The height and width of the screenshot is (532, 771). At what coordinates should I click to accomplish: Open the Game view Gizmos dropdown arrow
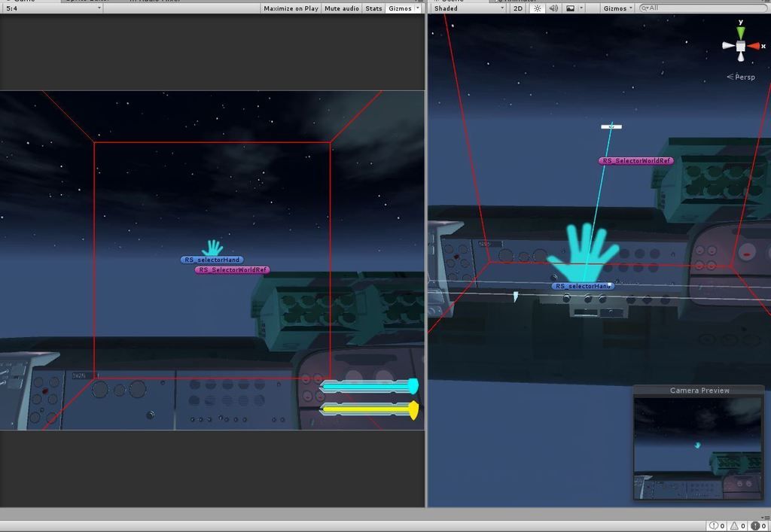coord(418,8)
